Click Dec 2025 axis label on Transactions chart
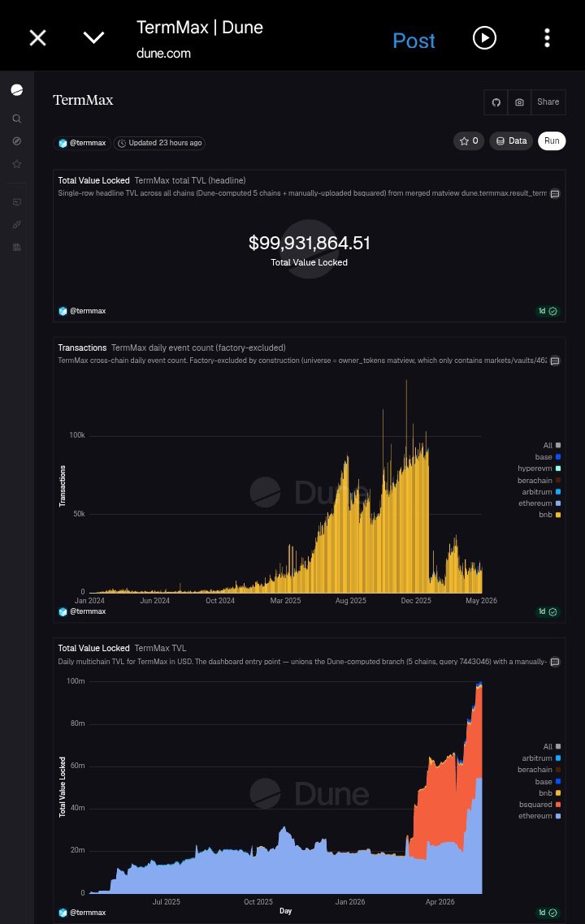This screenshot has height=924, width=585. [416, 601]
